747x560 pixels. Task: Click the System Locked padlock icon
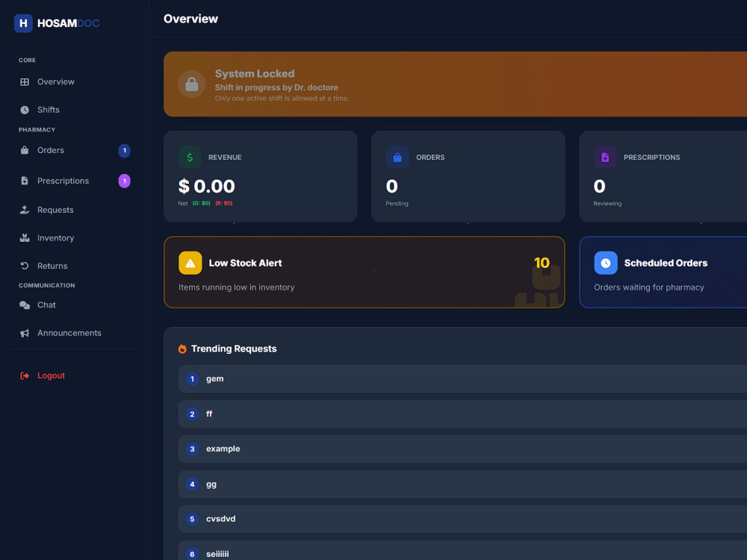[x=191, y=84]
